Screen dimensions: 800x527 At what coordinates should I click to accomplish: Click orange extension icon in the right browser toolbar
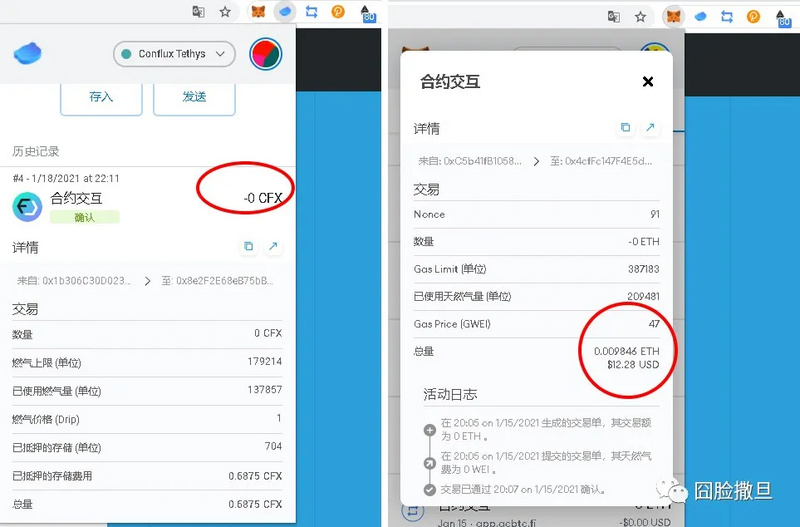753,16
